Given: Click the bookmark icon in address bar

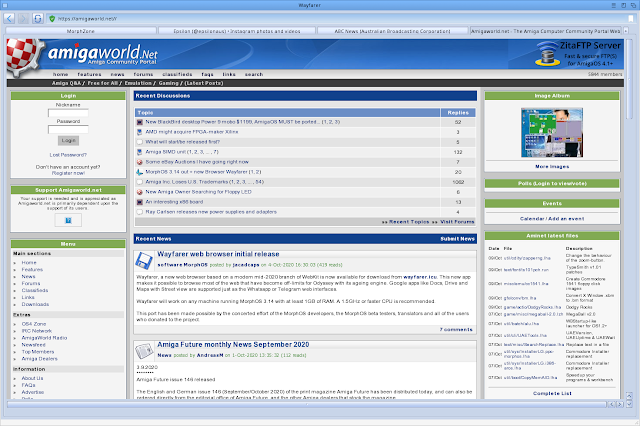Looking at the screenshot, I should (631, 19).
